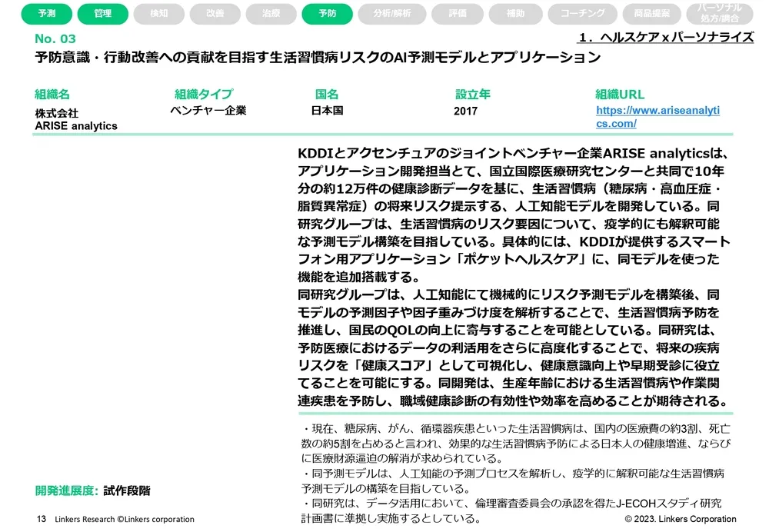Click the 組織URL column header
This screenshot has width=769, height=532.
[x=619, y=94]
